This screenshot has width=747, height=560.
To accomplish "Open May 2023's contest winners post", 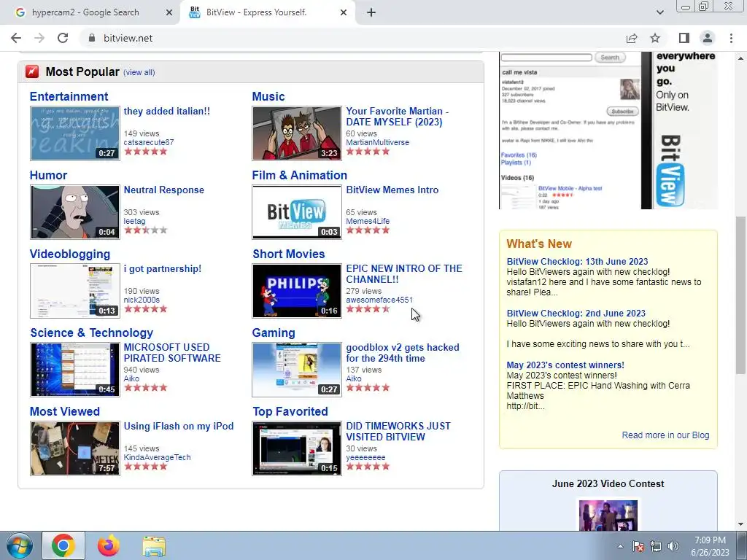I will coord(565,365).
